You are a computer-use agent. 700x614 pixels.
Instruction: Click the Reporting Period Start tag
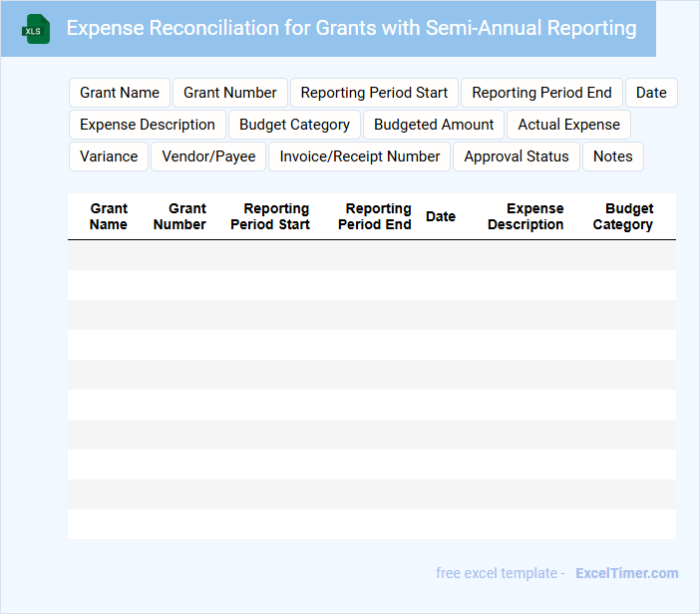point(374,93)
